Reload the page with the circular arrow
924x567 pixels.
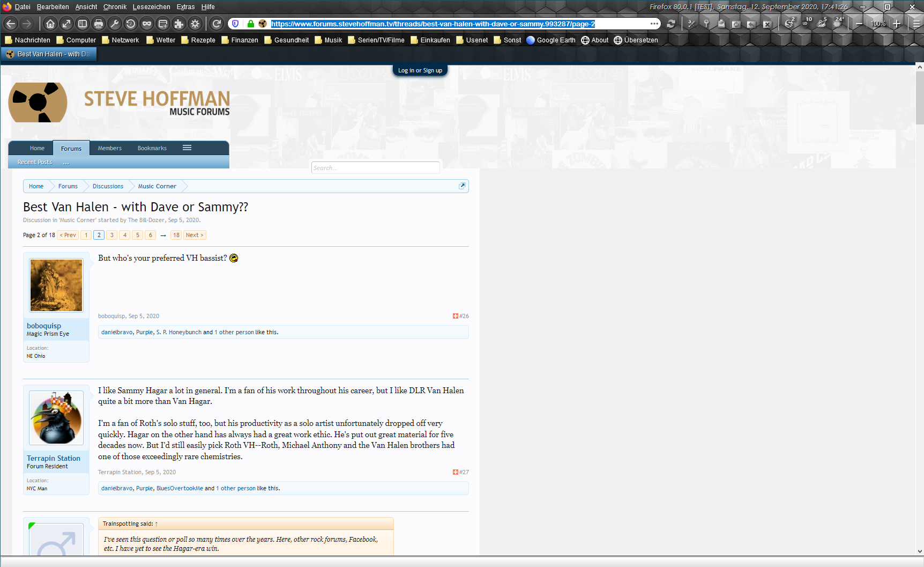click(x=217, y=24)
